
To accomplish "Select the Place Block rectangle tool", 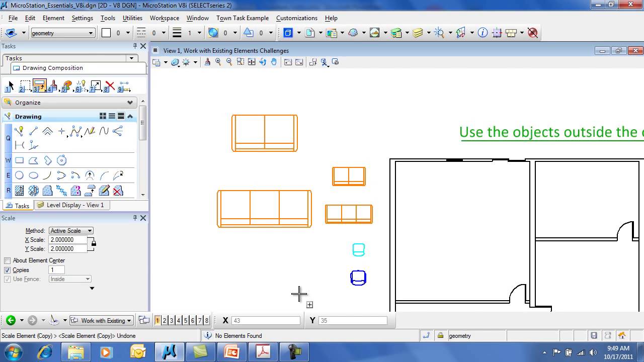I will point(19,161).
